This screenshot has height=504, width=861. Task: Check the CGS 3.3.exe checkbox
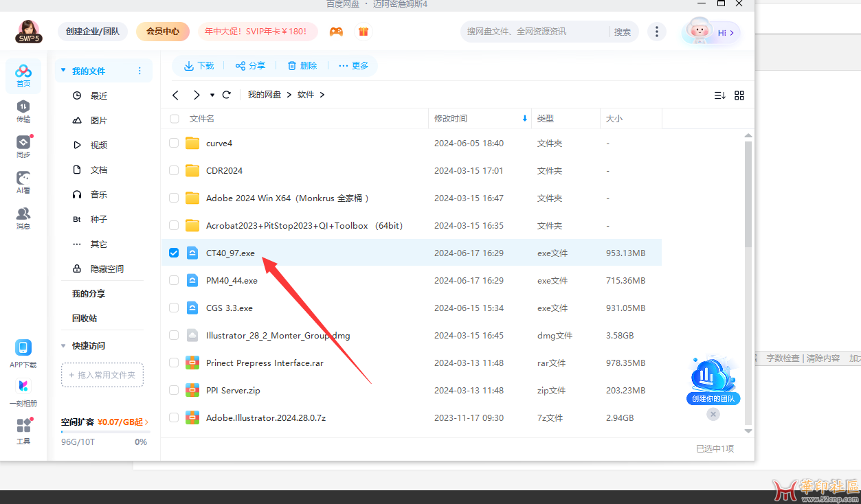[x=174, y=308]
